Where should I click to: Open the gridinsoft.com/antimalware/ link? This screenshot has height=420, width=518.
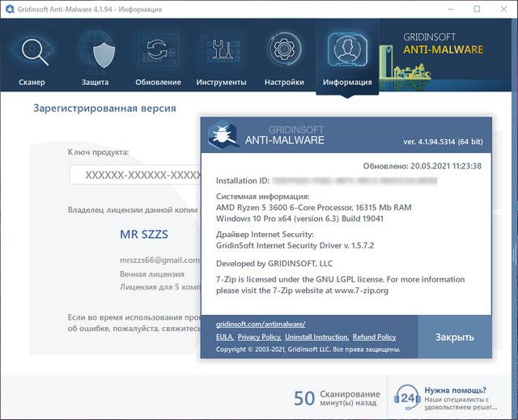(260, 324)
